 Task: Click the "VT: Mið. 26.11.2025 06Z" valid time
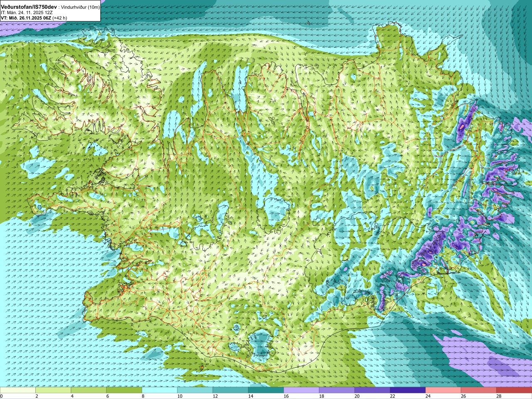[x=26, y=18]
